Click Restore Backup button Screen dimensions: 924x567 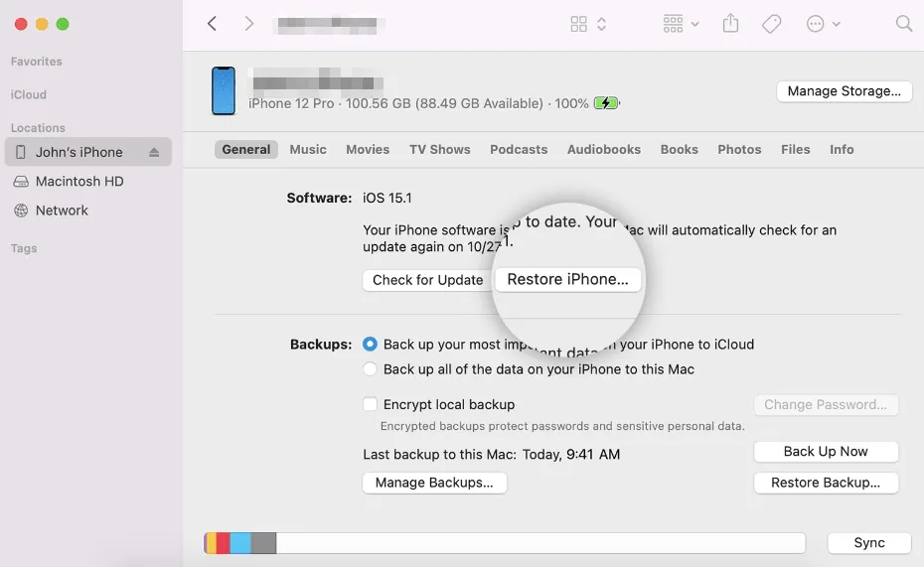click(x=826, y=483)
